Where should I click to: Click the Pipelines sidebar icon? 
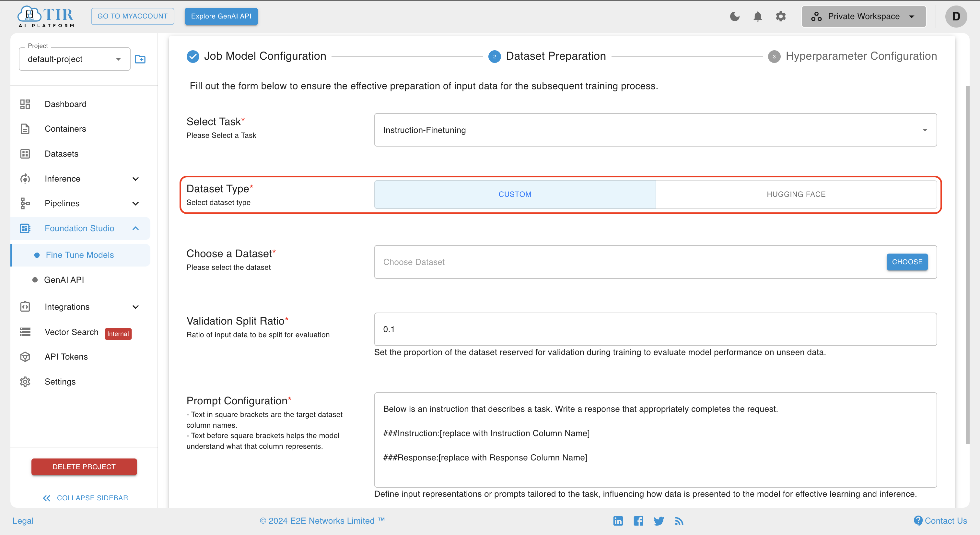point(24,204)
